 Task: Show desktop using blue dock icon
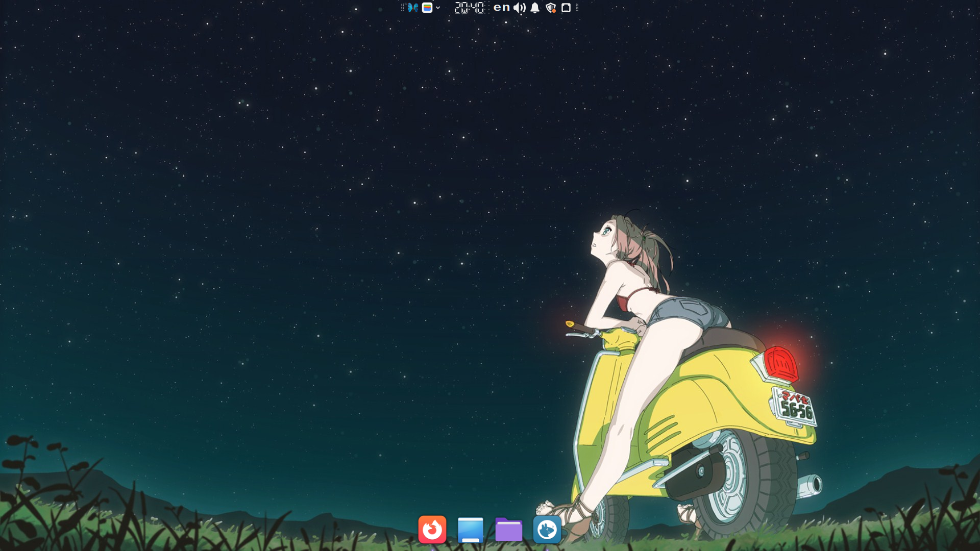tap(470, 530)
